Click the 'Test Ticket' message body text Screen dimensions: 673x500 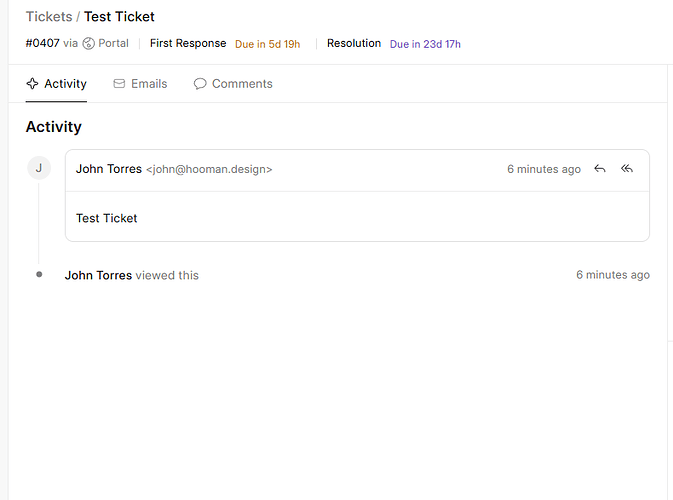pyautogui.click(x=106, y=218)
